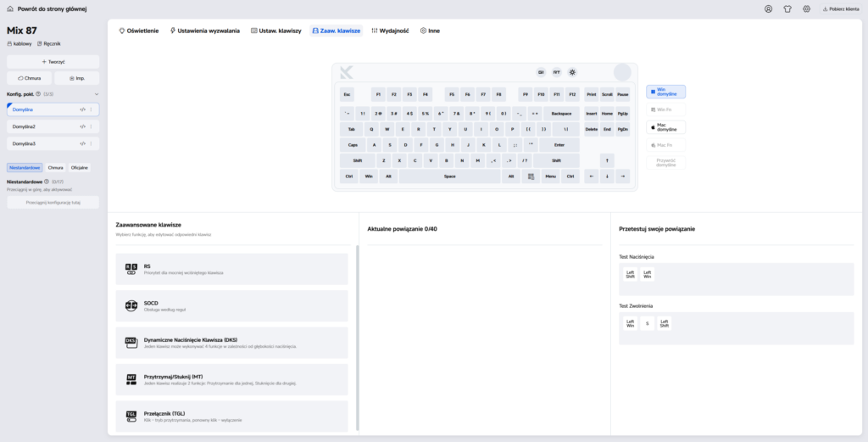868x442 pixels.
Task: Click the Ręcznik manual link
Action: pos(48,44)
